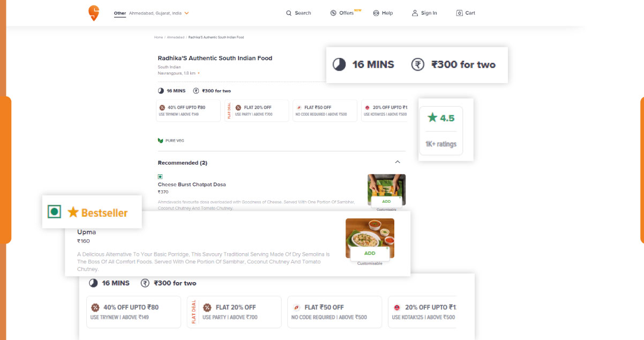Open Help from the top navigation
Screen dimensions: 644x340
[x=383, y=13]
